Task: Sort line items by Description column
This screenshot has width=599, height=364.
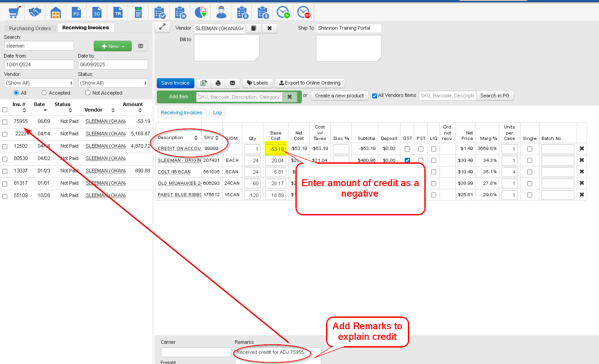Action: tap(196, 138)
